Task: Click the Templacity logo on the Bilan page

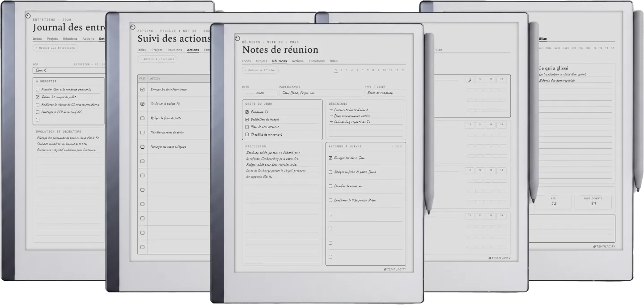Action: pyautogui.click(x=604, y=246)
